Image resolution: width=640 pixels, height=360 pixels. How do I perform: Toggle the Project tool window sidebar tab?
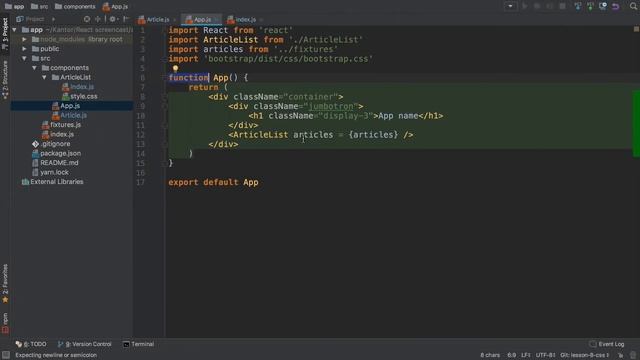[5, 34]
